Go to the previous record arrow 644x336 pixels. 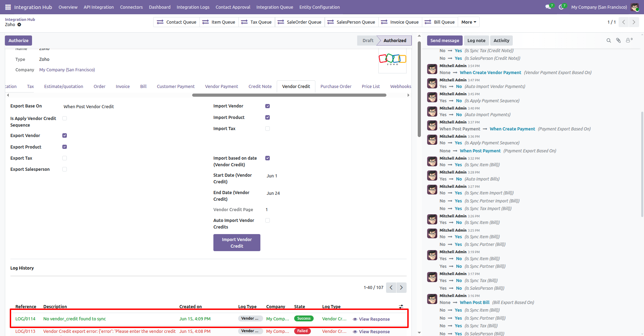click(x=624, y=22)
